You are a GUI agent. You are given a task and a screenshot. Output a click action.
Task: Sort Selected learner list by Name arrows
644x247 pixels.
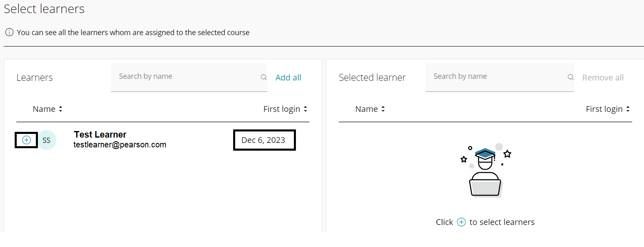click(383, 109)
